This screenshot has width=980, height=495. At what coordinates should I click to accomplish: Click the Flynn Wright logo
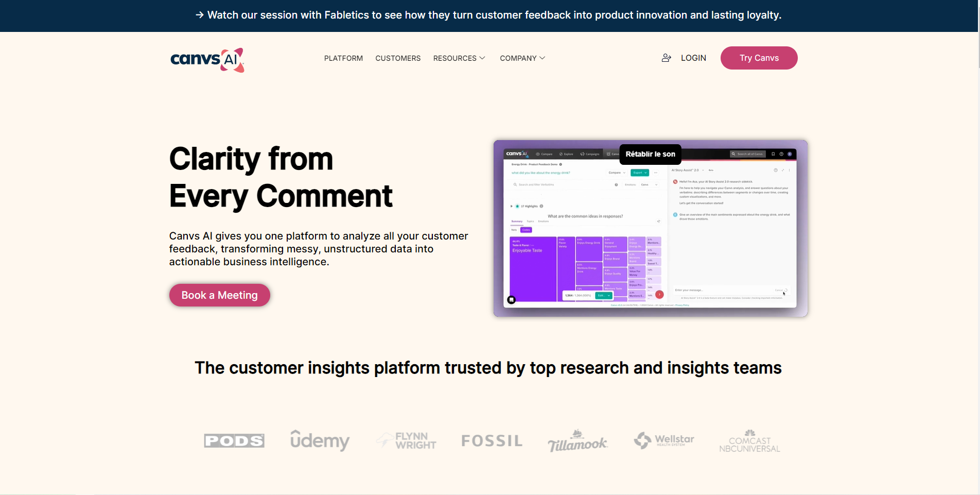click(406, 441)
